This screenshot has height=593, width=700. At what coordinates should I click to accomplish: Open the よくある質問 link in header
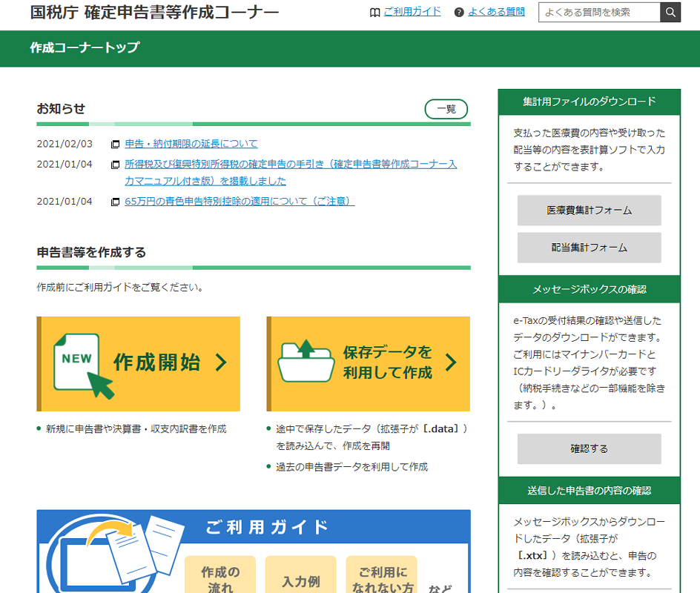pos(496,12)
